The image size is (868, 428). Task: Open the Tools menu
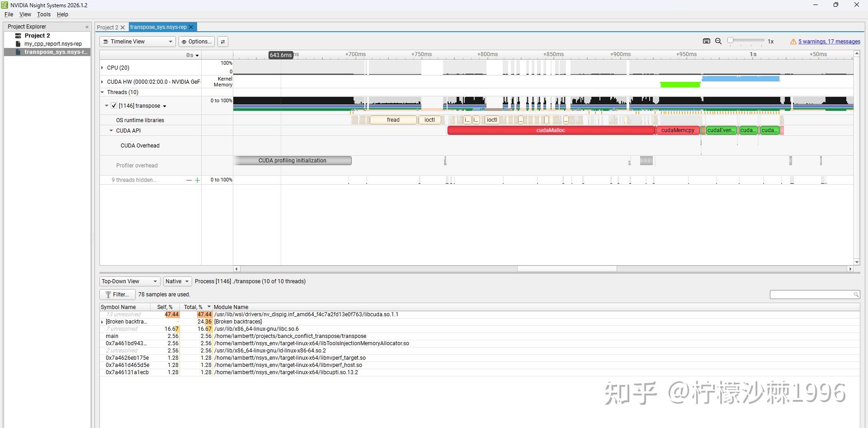(x=44, y=14)
